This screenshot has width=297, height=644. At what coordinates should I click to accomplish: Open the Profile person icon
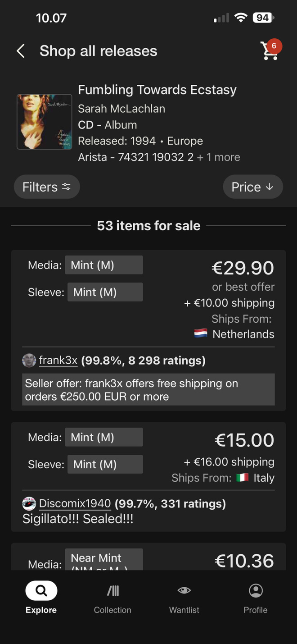256,590
